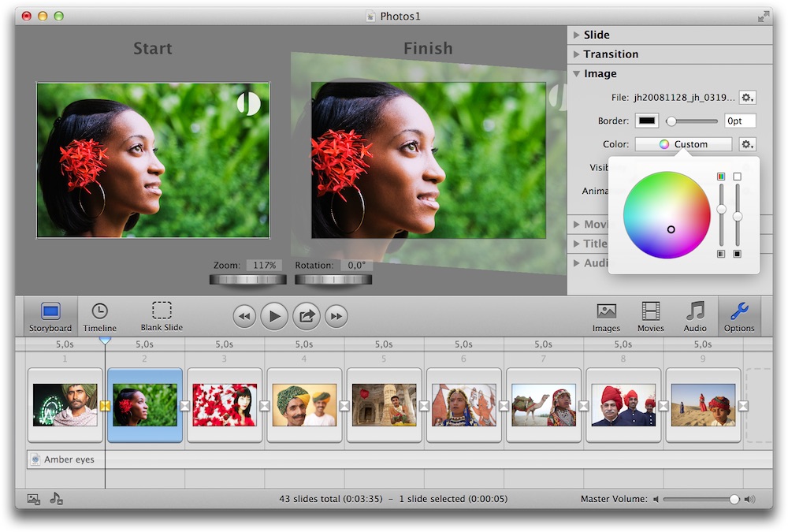Click transition marker between slides 2 and 3
The width and height of the screenshot is (788, 532).
tap(185, 406)
